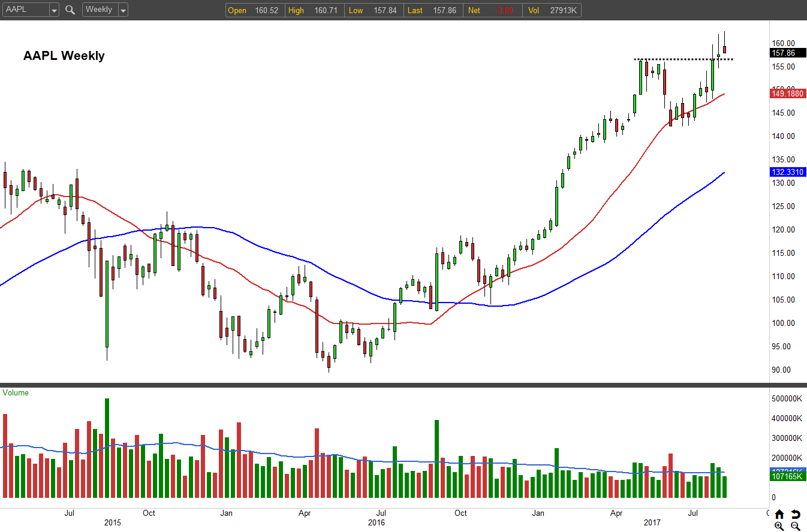Click the Low 157.84 quote field
This screenshot has width=807, height=532.
(x=373, y=10)
